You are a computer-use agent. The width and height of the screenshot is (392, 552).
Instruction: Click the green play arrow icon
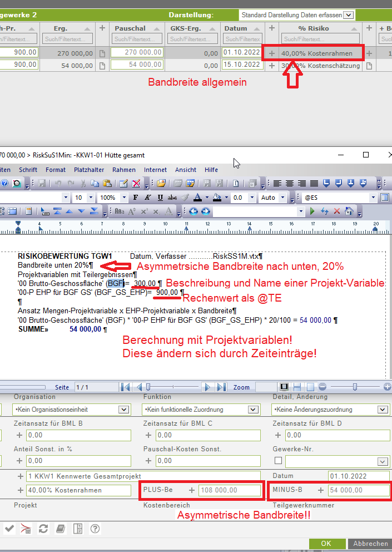click(x=312, y=211)
